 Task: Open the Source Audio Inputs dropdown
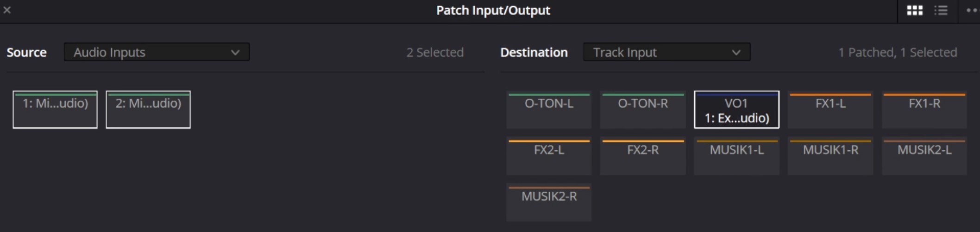click(x=157, y=52)
